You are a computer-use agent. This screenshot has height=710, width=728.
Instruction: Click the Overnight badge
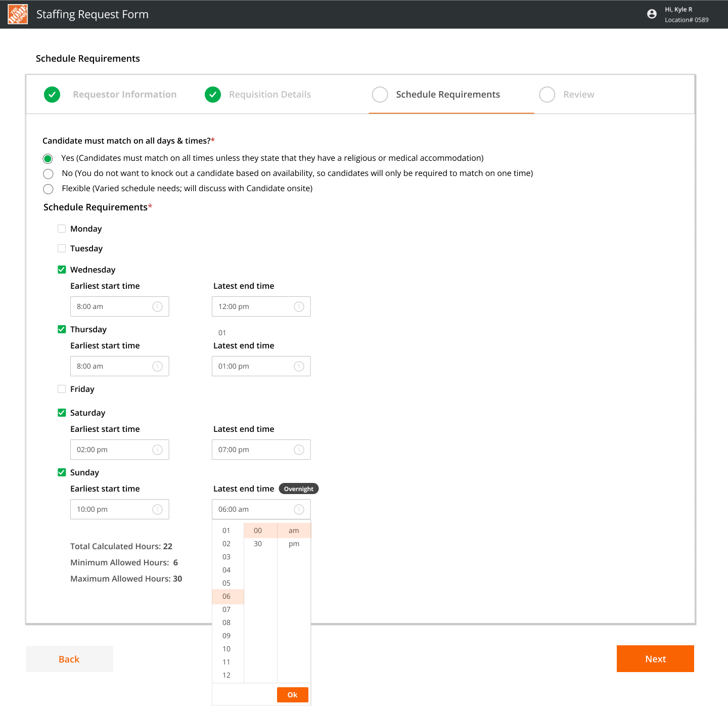(x=299, y=489)
